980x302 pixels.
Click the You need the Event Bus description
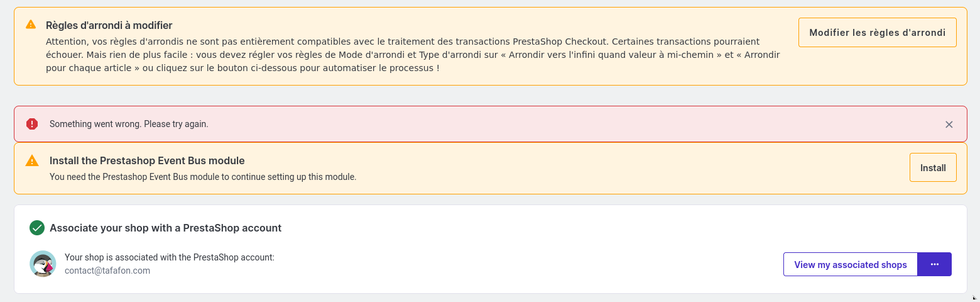pos(203,177)
